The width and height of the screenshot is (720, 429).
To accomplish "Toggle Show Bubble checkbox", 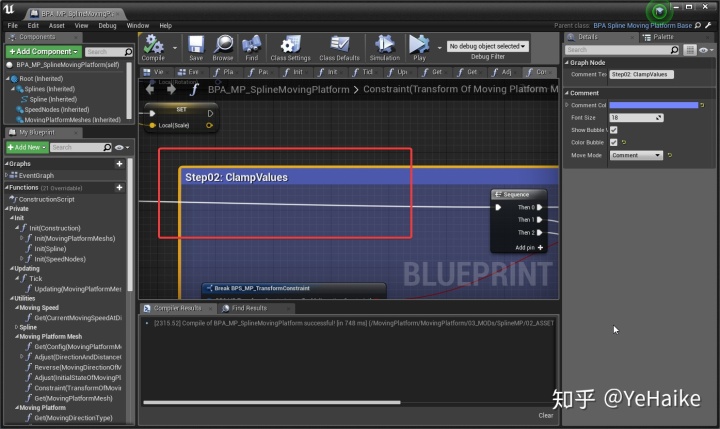I will point(613,130).
